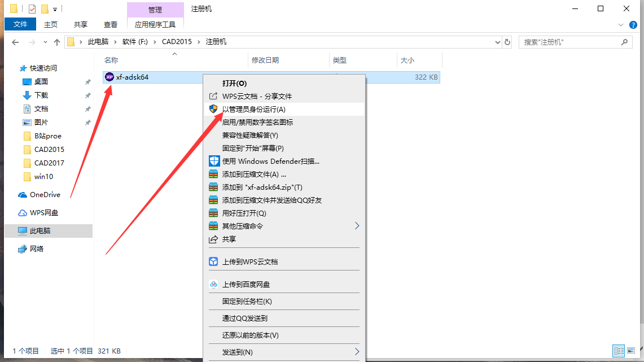Open the 文件 ribbon tab
Screen dimensions: 644x362
pos(20,24)
